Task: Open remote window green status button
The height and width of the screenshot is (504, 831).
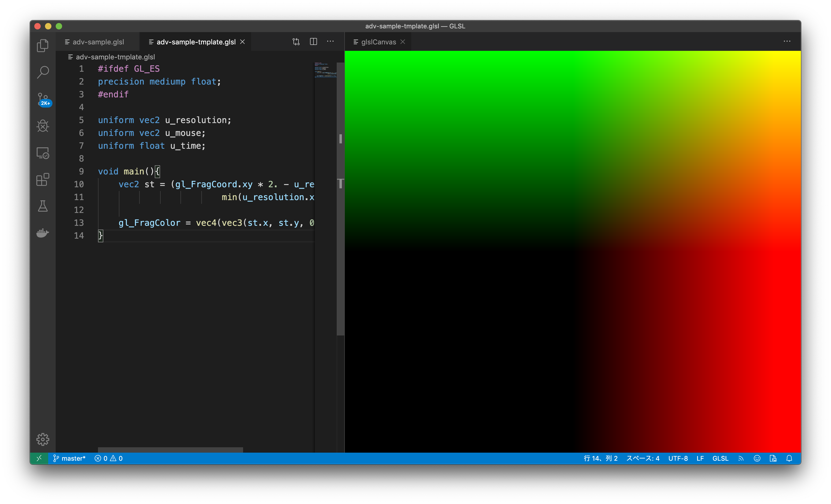Action: coord(39,458)
